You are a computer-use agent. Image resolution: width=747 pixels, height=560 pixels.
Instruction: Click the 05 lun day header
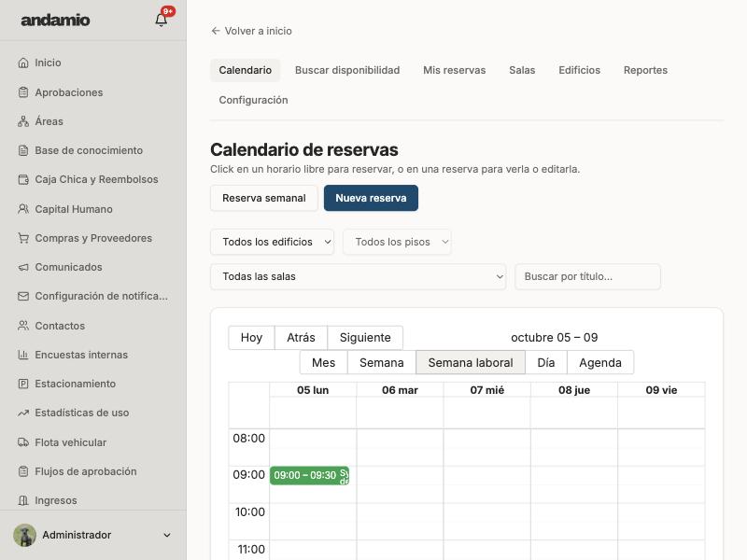point(313,390)
